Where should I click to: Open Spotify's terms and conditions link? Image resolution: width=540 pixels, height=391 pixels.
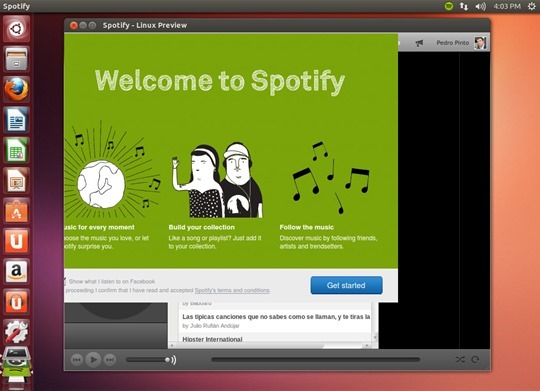(x=232, y=290)
